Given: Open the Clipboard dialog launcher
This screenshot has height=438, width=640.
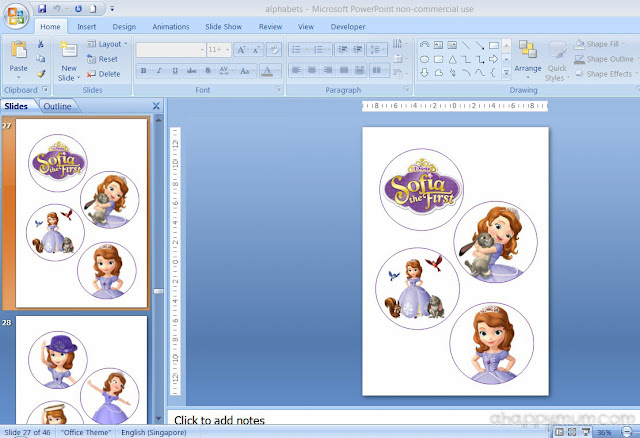Looking at the screenshot, I should (x=45, y=89).
